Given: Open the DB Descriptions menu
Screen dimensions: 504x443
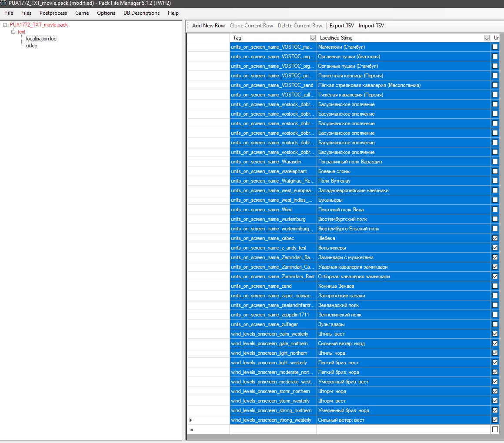Looking at the screenshot, I should coord(141,13).
